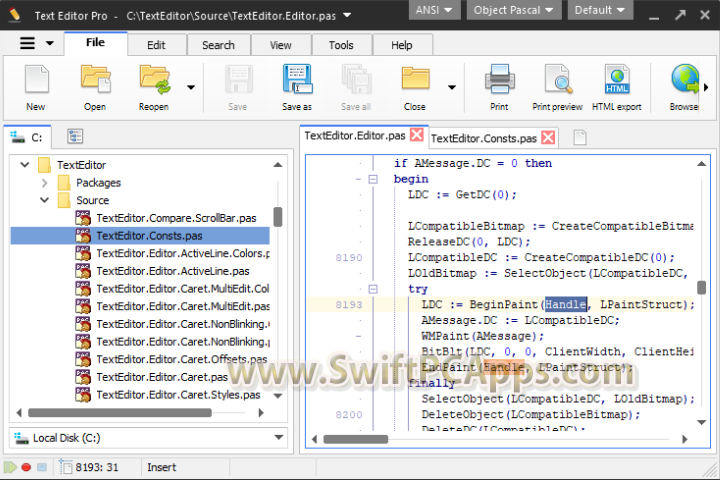The width and height of the screenshot is (720, 480).
Task: Select TextEditor.Editor.ActiveLine.pas file
Action: (x=173, y=271)
